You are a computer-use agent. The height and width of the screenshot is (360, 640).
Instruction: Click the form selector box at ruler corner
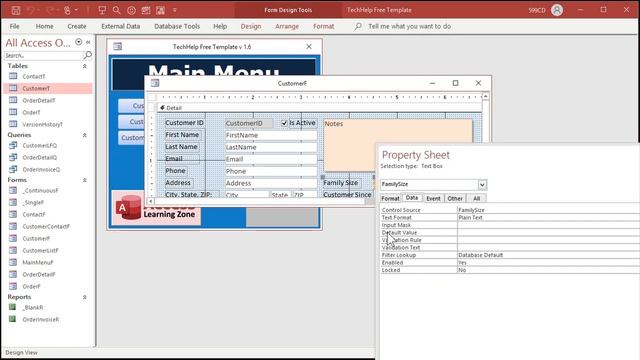[152, 97]
